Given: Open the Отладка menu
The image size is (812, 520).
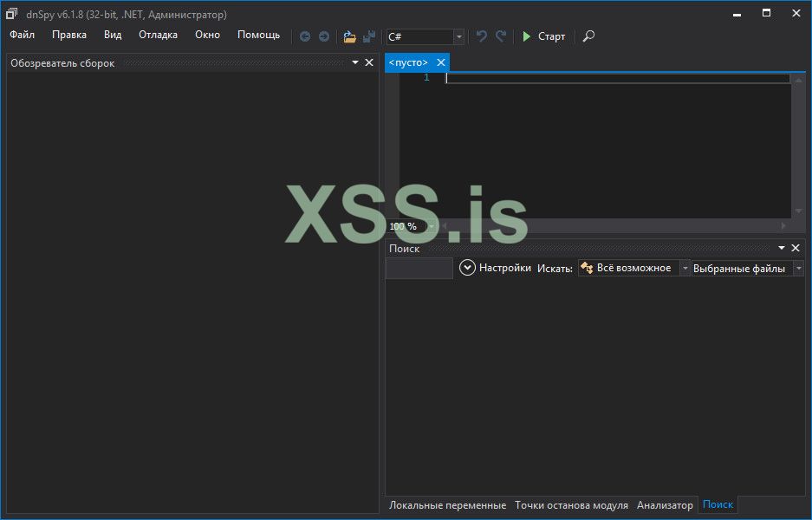Looking at the screenshot, I should pos(158,35).
